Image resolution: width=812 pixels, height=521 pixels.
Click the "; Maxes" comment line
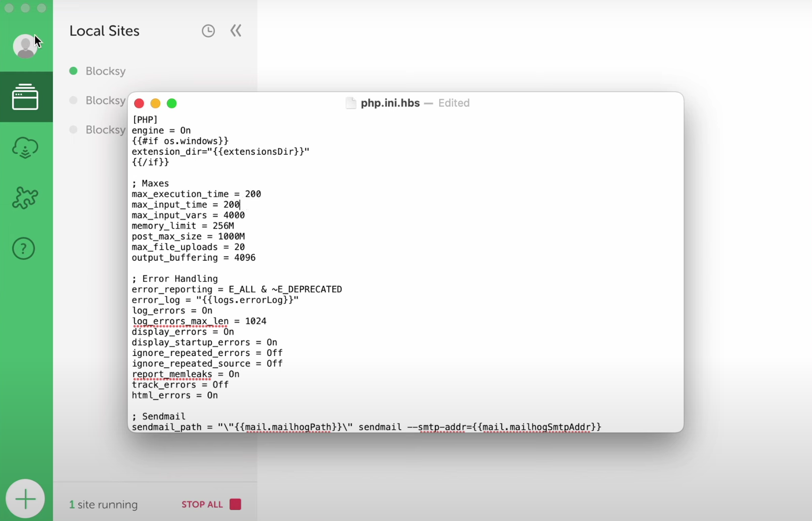pyautogui.click(x=150, y=183)
